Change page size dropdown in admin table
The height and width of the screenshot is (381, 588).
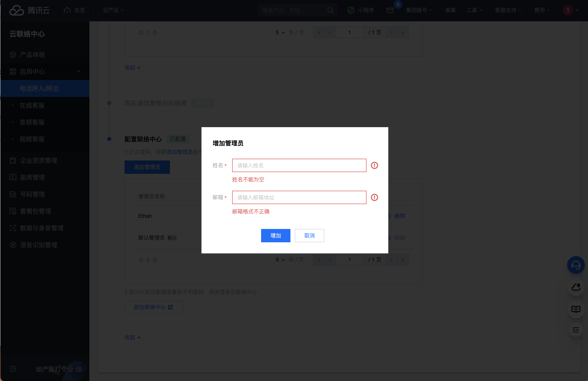(280, 260)
